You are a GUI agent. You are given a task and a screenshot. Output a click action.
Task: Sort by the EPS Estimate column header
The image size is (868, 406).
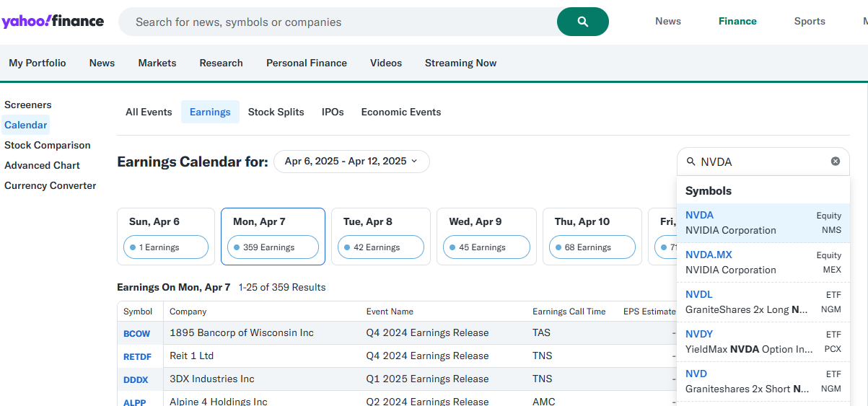click(649, 312)
